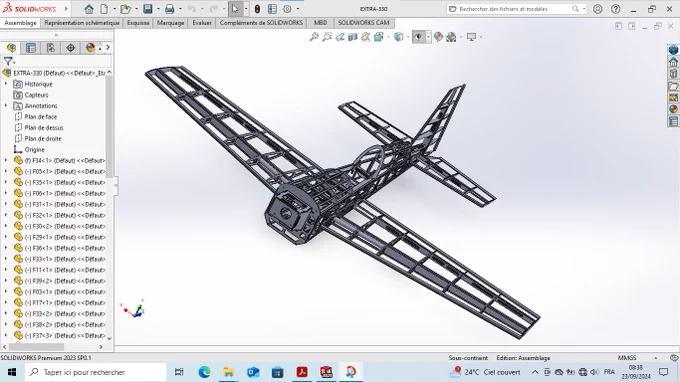Image resolution: width=680 pixels, height=382 pixels.
Task: Select Plan de droite in tree
Action: pyautogui.click(x=43, y=138)
